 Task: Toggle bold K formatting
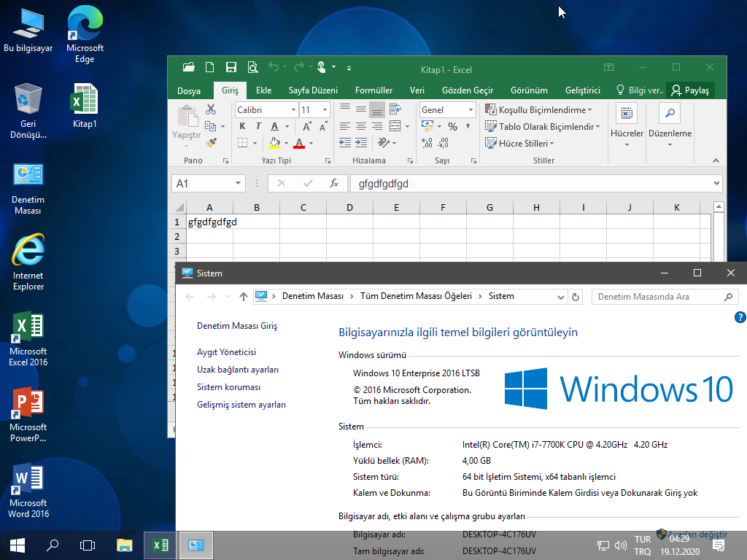click(x=242, y=126)
